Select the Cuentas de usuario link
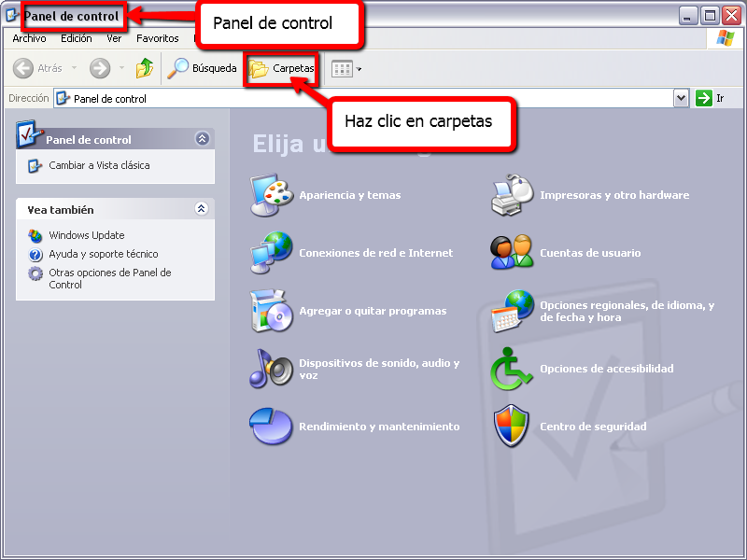 tap(590, 253)
